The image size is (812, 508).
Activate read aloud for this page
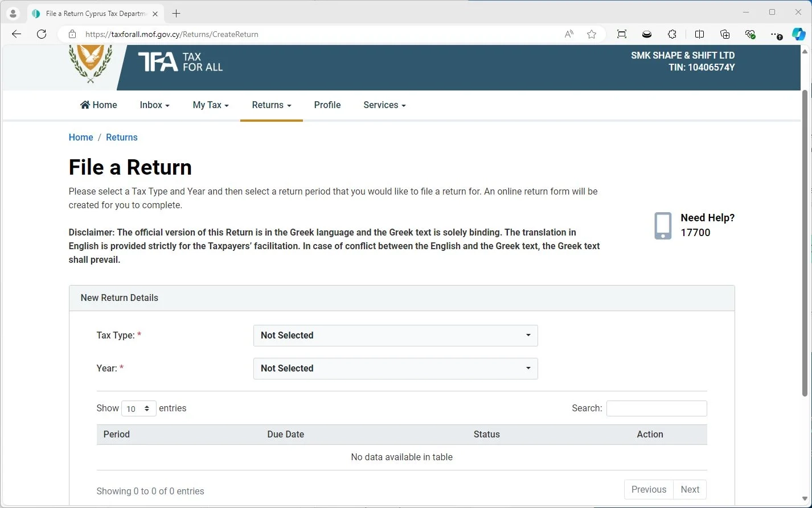coord(568,34)
